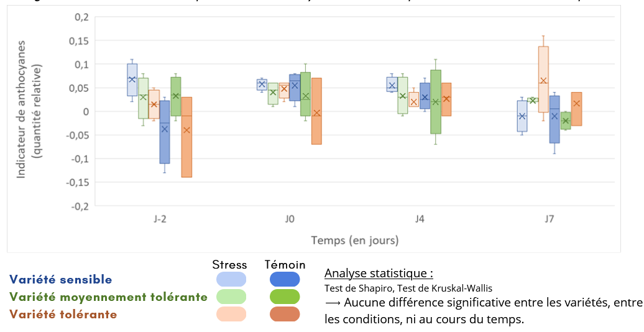
Task: Click the "Variété tolérante" legend label
Action: (x=63, y=315)
